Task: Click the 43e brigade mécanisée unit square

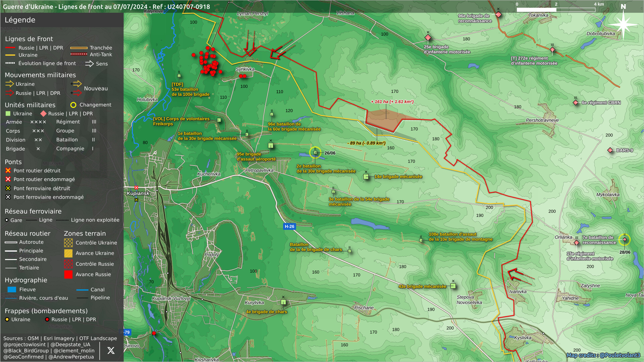Action: (x=453, y=286)
